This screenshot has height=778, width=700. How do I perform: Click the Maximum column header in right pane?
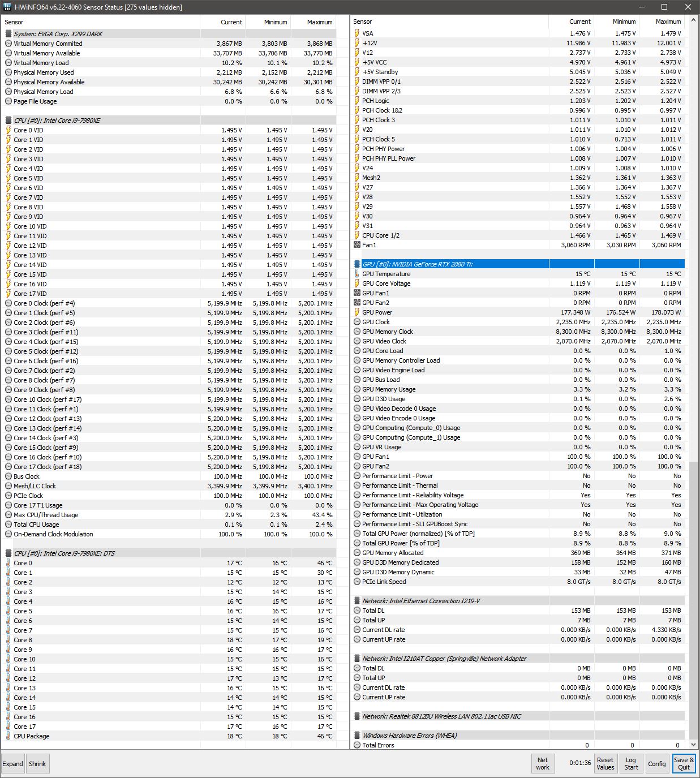662,22
